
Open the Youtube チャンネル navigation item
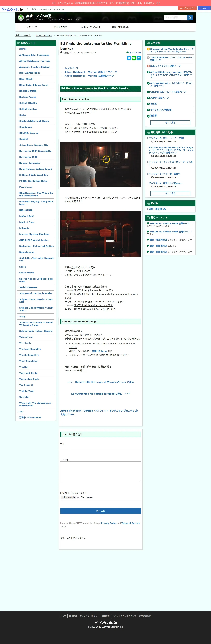click(90, 27)
